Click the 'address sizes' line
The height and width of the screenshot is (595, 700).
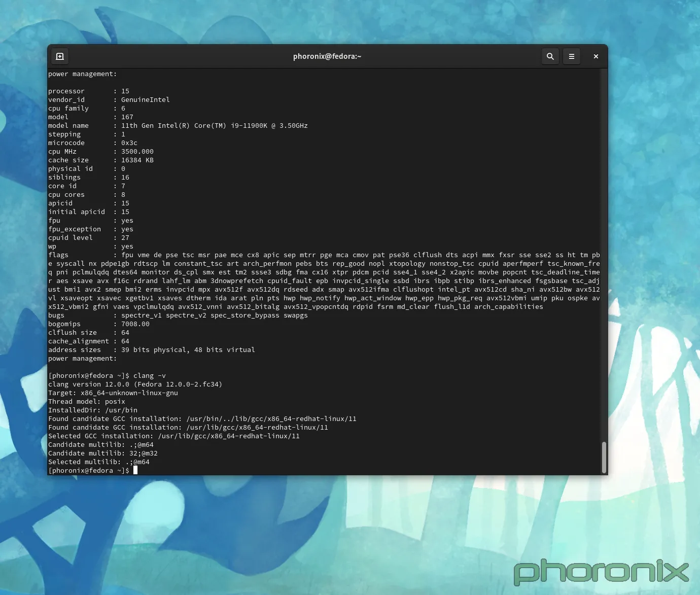152,350
